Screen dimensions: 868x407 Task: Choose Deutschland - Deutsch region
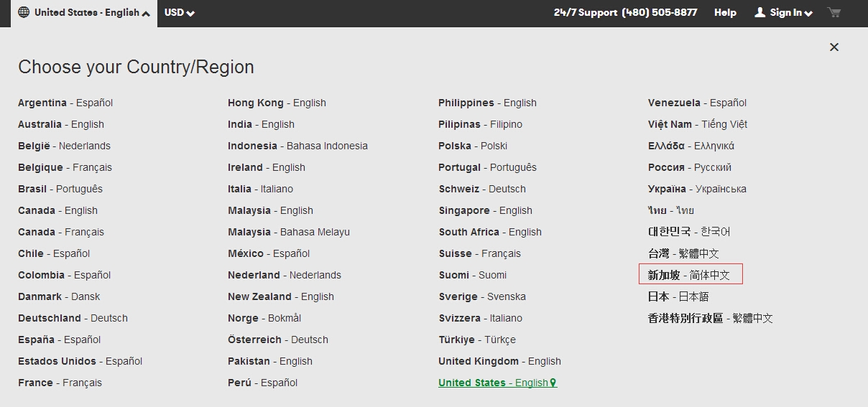pos(73,318)
